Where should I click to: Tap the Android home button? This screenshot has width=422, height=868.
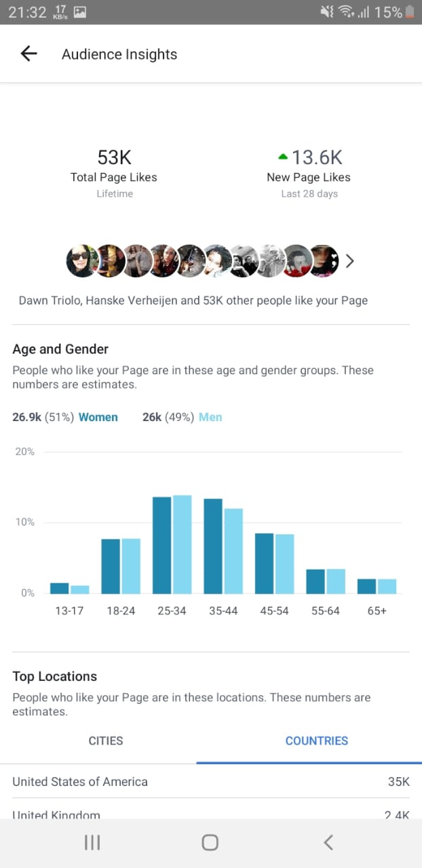[x=210, y=842]
